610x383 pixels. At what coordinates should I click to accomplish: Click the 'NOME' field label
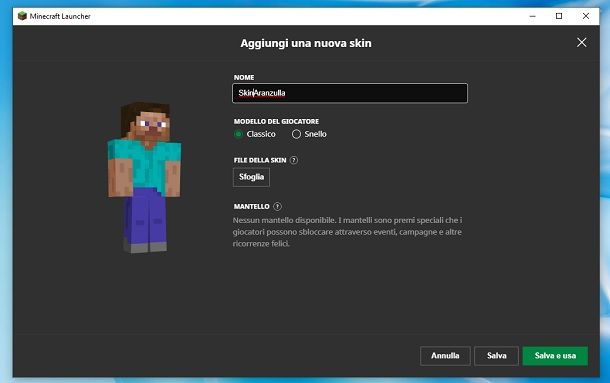point(244,77)
